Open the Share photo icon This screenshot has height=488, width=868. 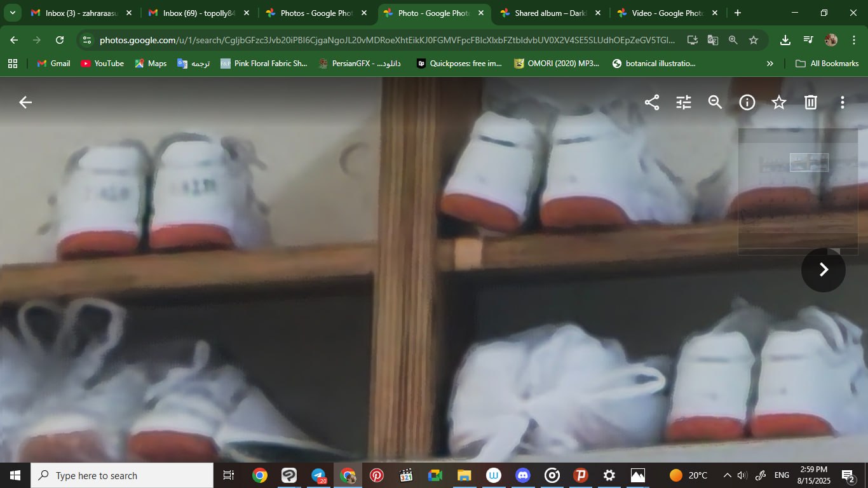652,102
